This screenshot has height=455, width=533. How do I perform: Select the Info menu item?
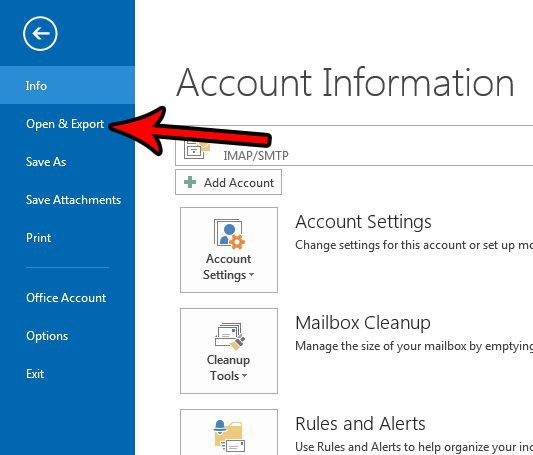point(67,85)
